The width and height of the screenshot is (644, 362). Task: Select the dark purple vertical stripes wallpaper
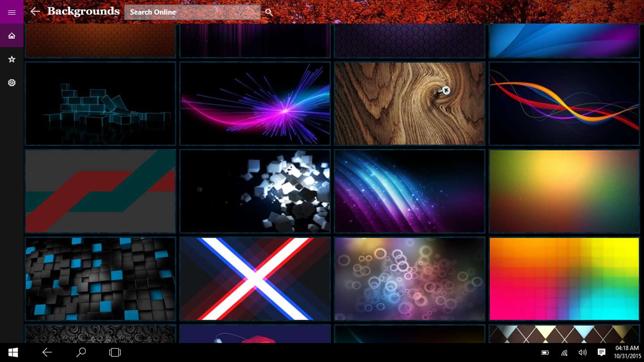coord(255,41)
